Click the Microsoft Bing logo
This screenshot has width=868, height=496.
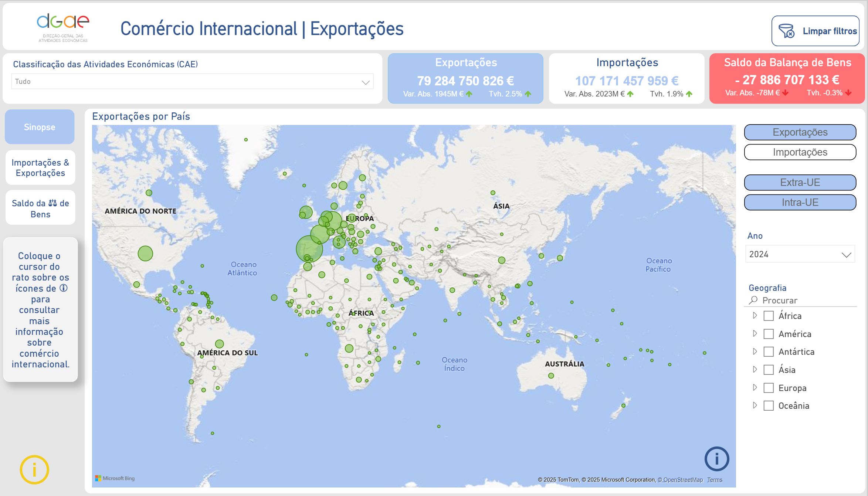point(115,478)
